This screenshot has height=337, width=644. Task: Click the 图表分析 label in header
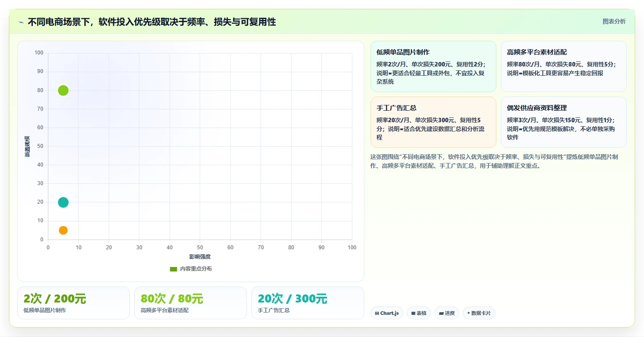tap(614, 21)
